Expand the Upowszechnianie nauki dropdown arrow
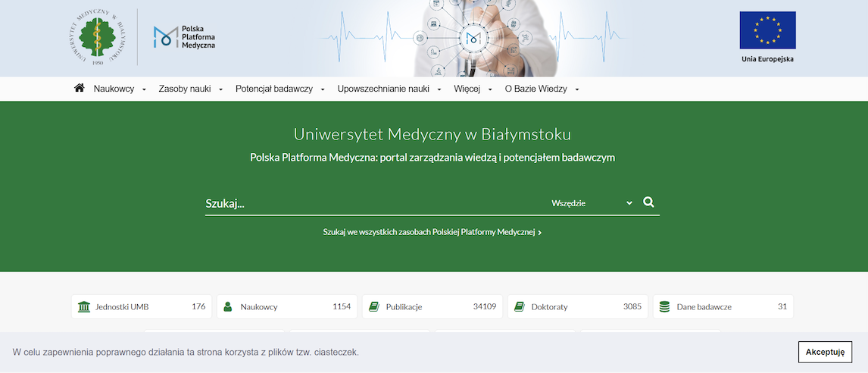 tap(439, 89)
